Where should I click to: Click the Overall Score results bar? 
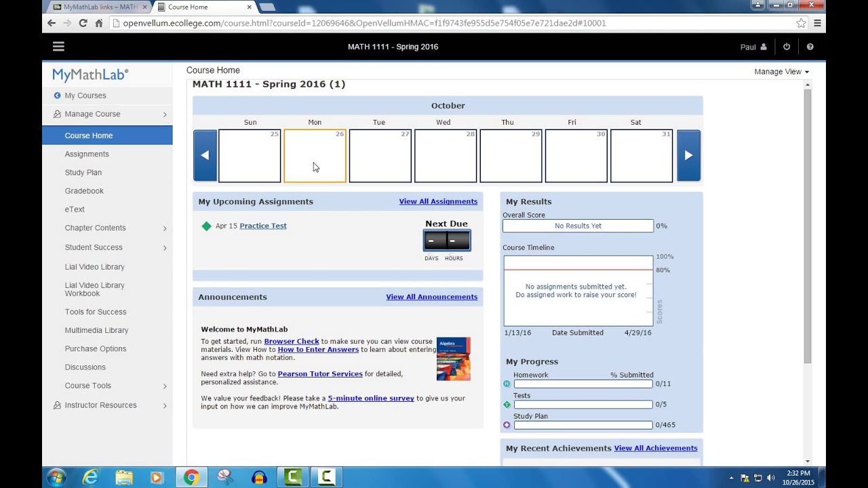[x=578, y=226]
